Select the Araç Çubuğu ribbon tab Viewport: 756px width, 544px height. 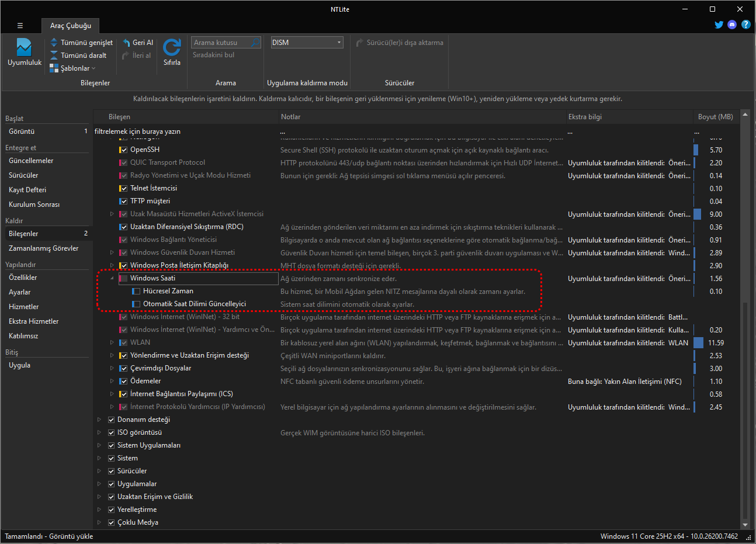tap(71, 26)
